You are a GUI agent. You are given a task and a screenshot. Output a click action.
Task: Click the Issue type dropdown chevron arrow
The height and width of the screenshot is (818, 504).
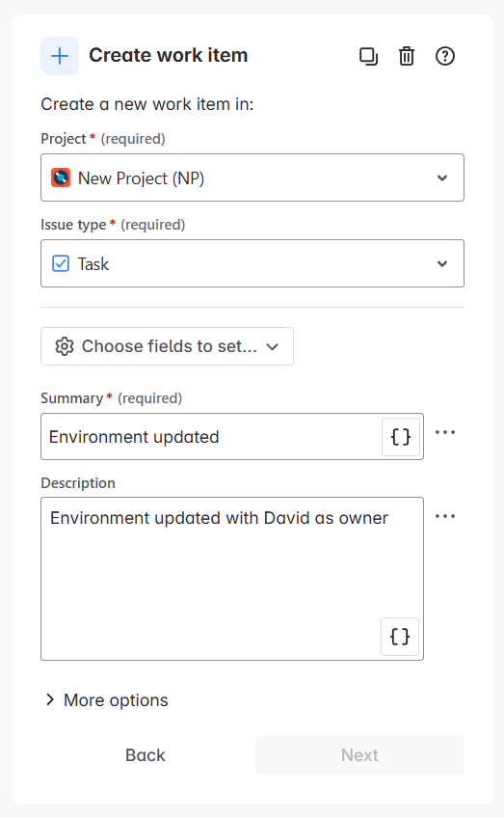(442, 263)
